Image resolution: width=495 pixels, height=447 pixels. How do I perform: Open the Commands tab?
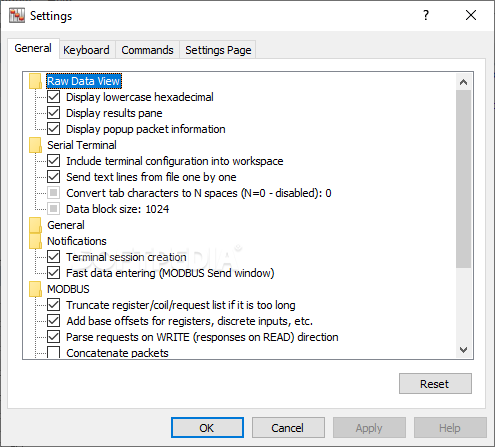click(147, 50)
